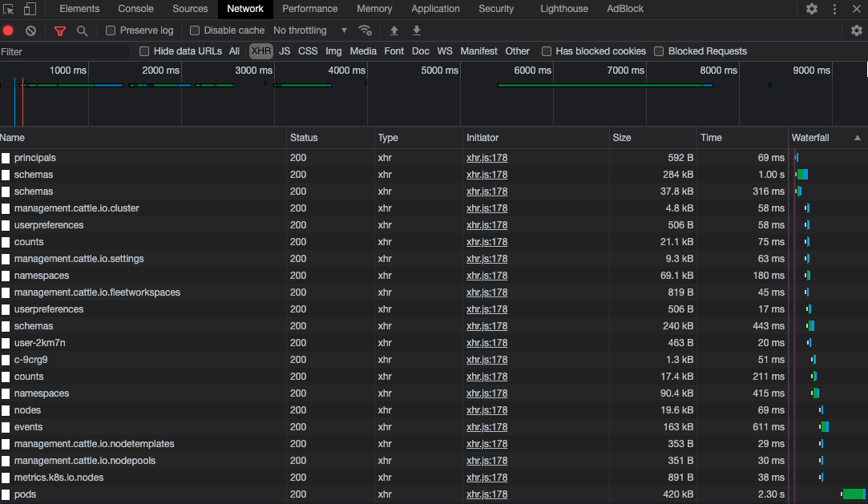Filter requests by Font type

click(x=394, y=51)
